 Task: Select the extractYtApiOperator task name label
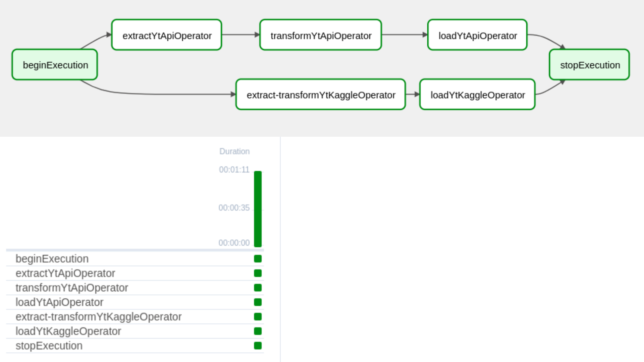[x=65, y=273]
